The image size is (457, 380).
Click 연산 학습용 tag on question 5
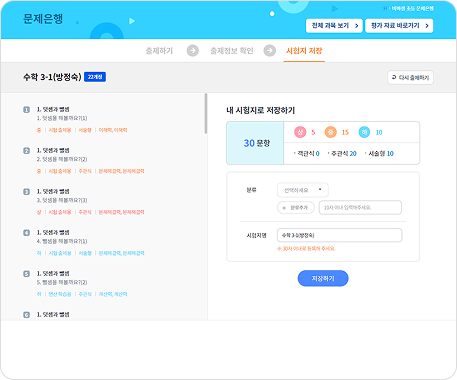click(x=60, y=294)
